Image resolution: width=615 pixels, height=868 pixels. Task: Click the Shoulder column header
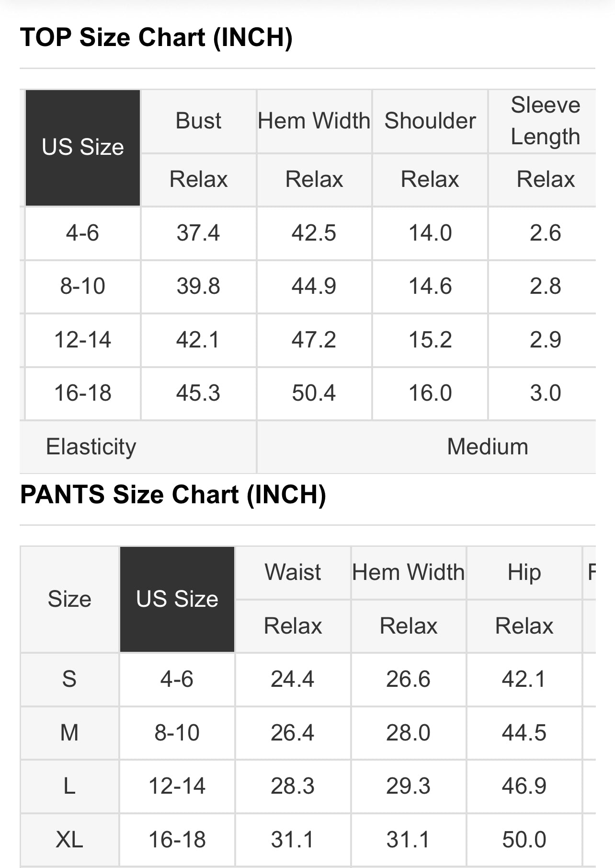(430, 121)
